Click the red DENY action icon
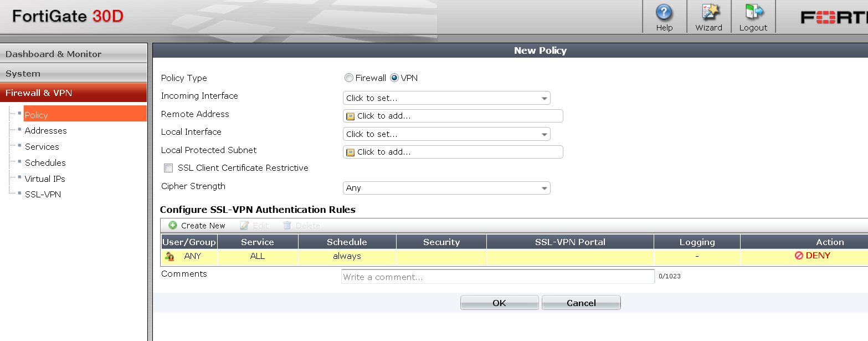The width and height of the screenshot is (868, 341). click(799, 256)
